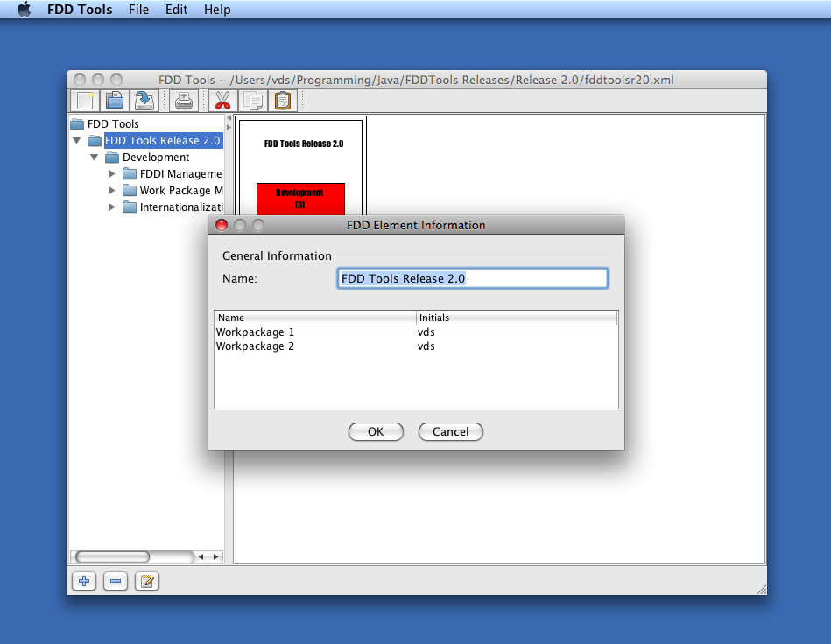The image size is (831, 644).
Task: Collapse the Development tree node
Action: (95, 157)
